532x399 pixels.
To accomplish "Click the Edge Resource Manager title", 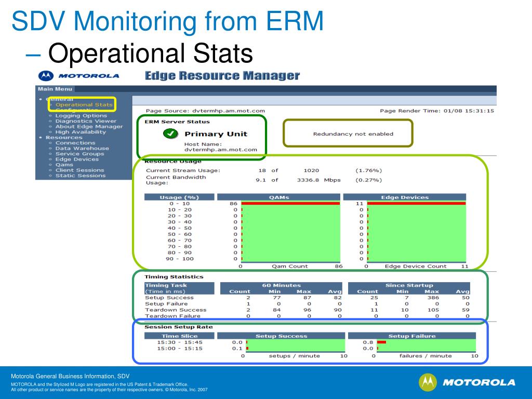I will 222,75.
